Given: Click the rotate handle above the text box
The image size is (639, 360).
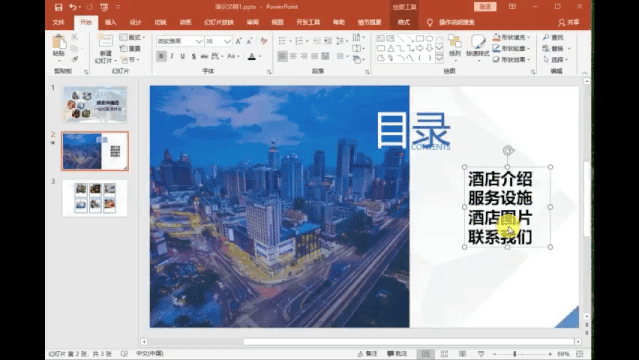Looking at the screenshot, I should [508, 151].
